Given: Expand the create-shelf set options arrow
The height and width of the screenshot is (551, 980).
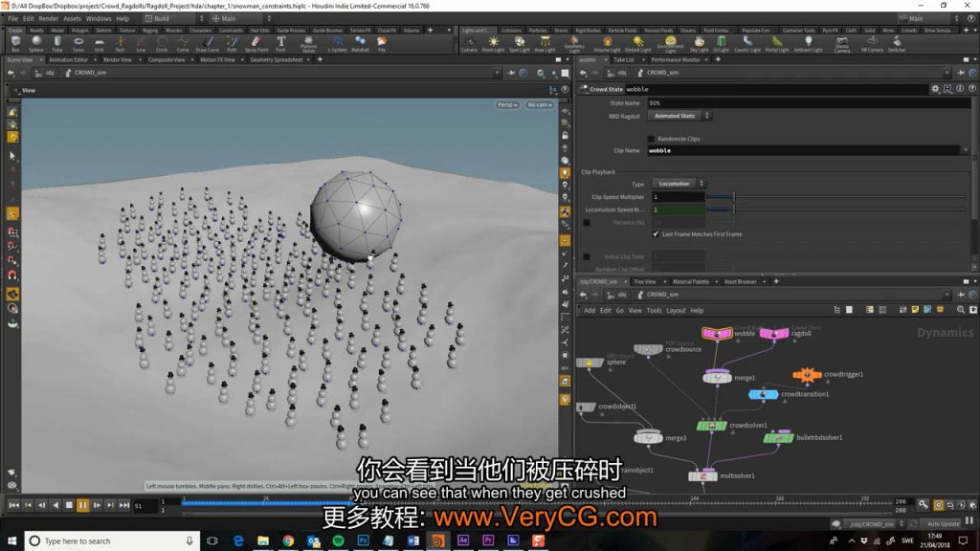Looking at the screenshot, I should [449, 30].
